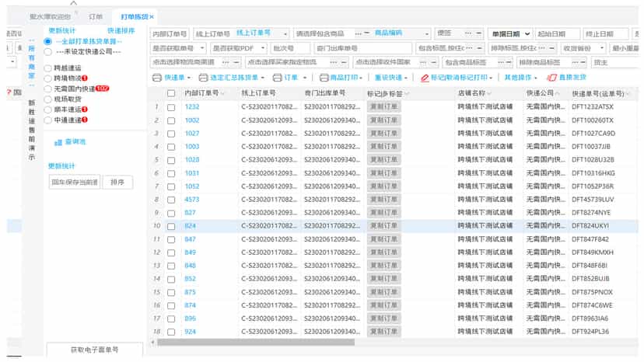Open the 收货省份 dropdown
The image size is (644, 362).
pos(602,48)
